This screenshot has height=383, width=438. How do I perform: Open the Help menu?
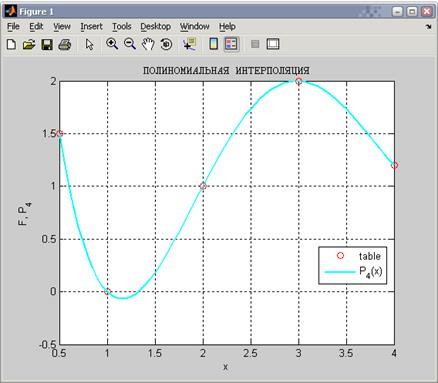227,26
